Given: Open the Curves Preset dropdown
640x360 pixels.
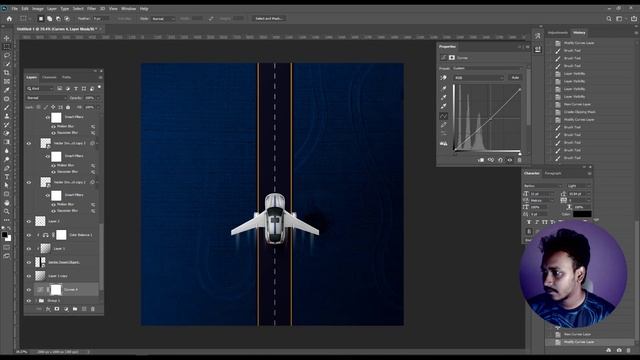Looking at the screenshot, I should (x=487, y=68).
